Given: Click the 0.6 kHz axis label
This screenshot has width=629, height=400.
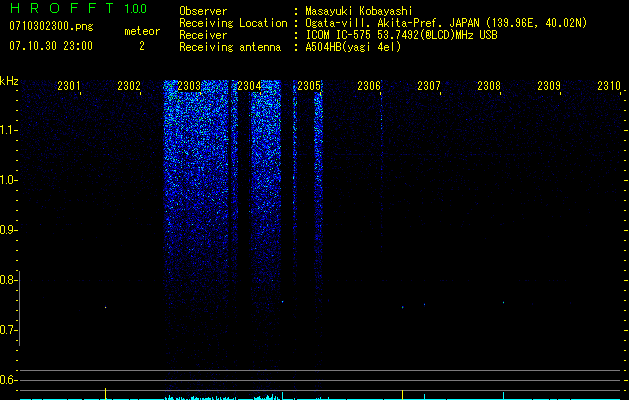Looking at the screenshot, I should 8,380.
